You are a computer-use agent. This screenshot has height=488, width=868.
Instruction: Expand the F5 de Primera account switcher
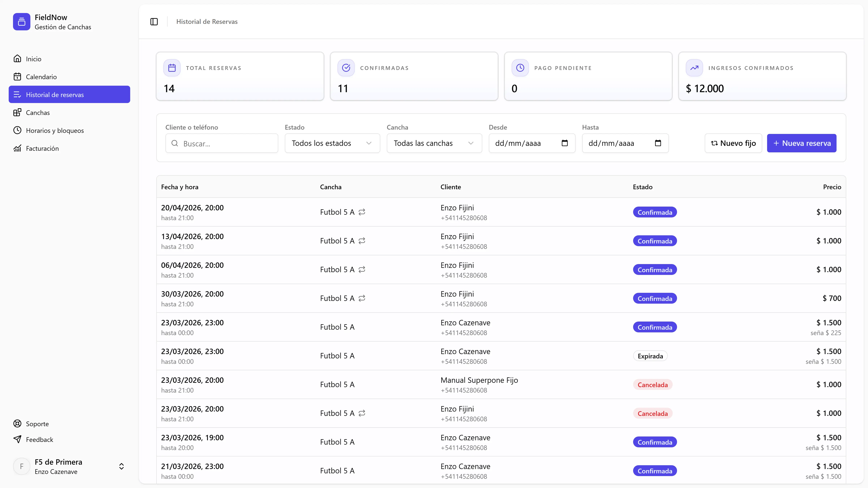click(121, 466)
